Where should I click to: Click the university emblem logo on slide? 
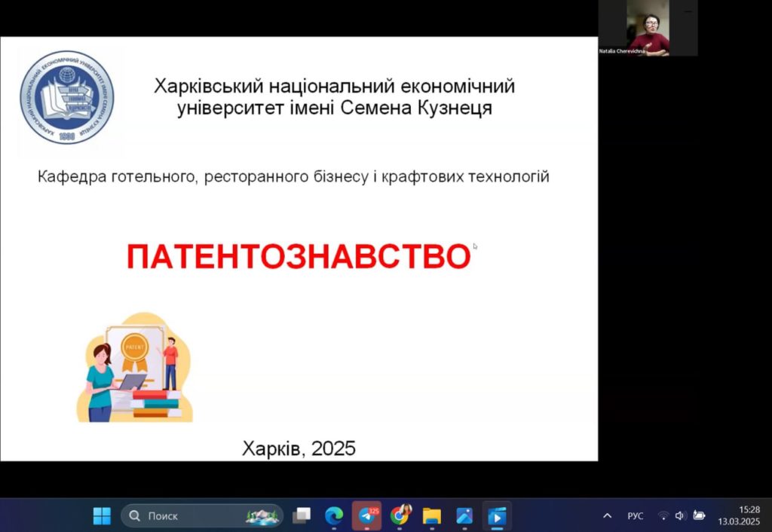pos(67,97)
